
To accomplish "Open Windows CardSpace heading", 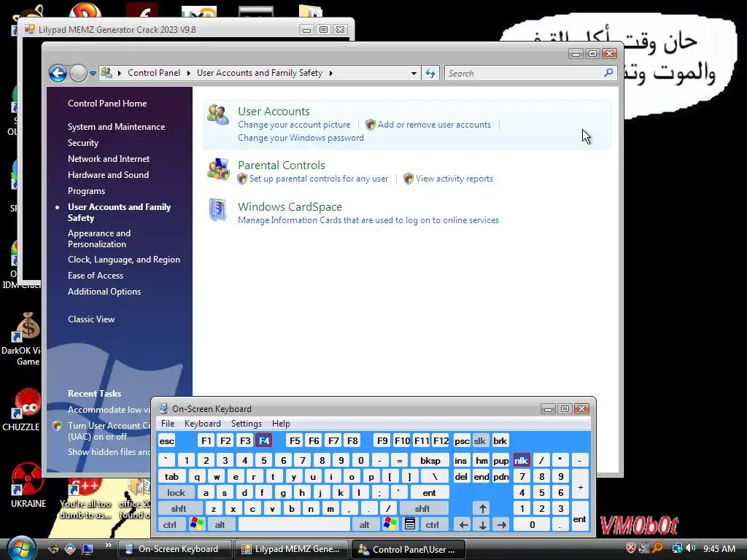I will click(x=290, y=206).
